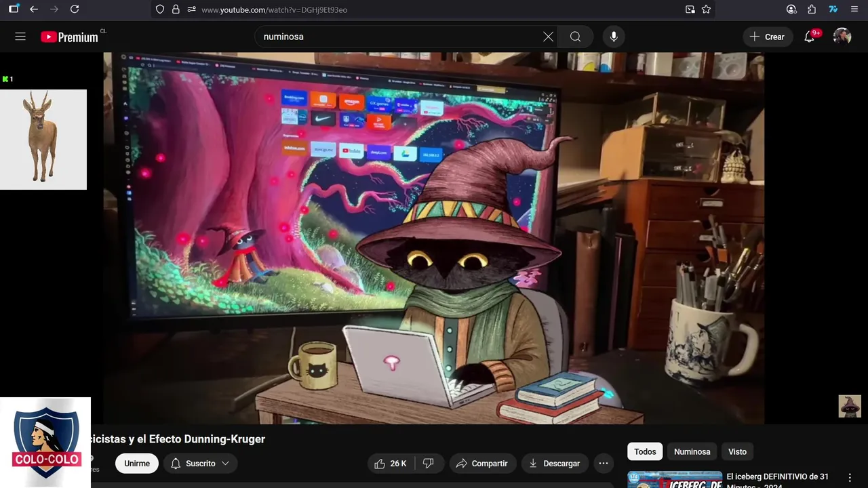Submit search with the magnifier button
The height and width of the screenshot is (488, 868).
[x=575, y=37]
